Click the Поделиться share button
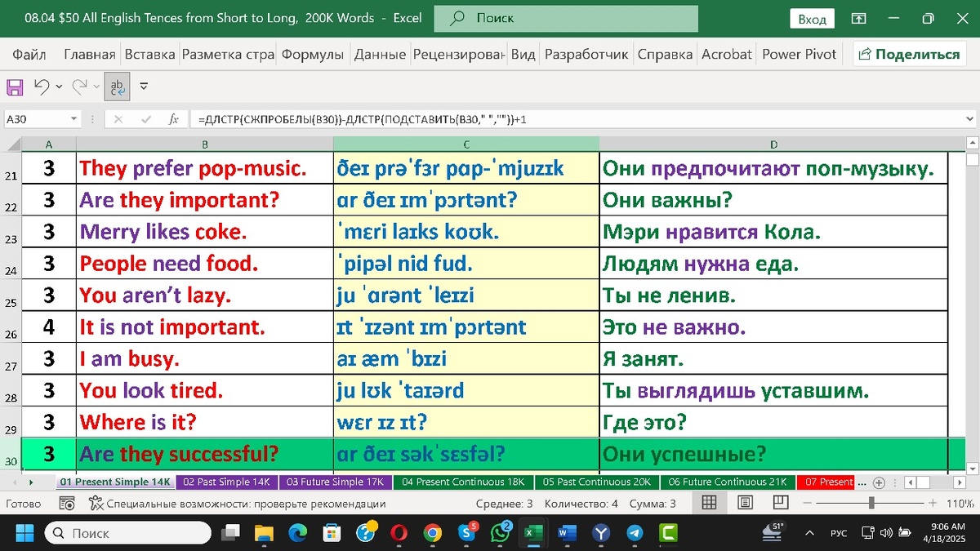Image resolution: width=980 pixels, height=551 pixels. 909,55
